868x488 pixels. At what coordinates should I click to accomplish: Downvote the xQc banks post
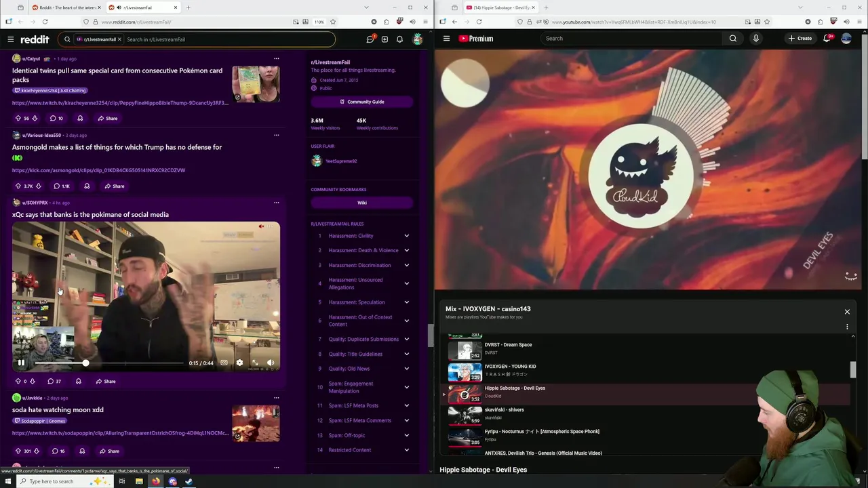click(32, 381)
